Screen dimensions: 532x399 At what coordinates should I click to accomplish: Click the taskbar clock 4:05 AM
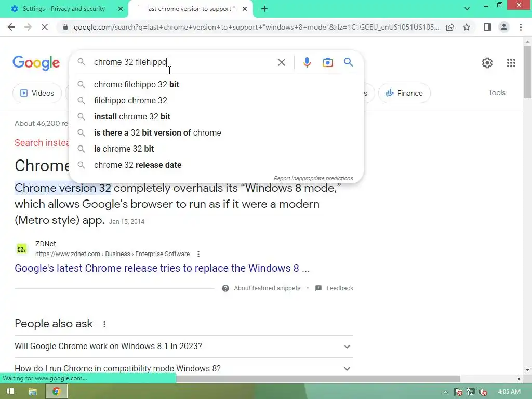coord(509,392)
